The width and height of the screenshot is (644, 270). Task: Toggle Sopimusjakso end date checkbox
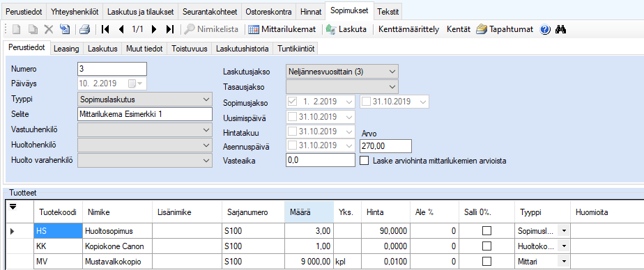367,102
